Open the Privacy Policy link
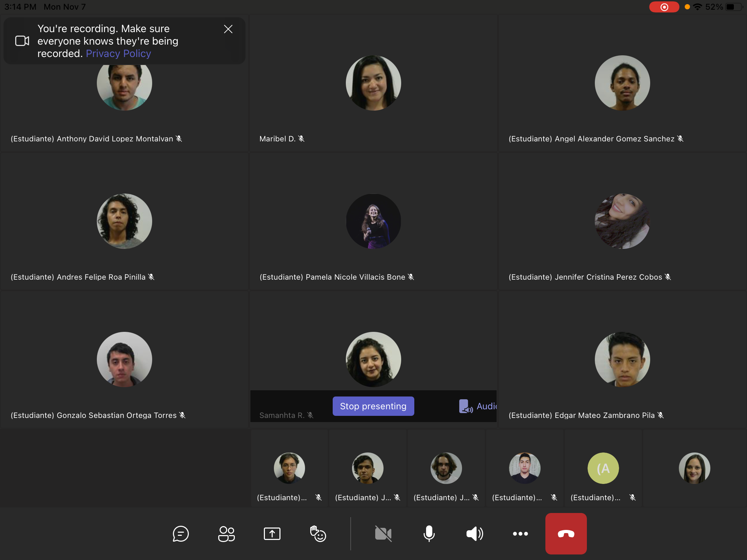 (x=118, y=54)
